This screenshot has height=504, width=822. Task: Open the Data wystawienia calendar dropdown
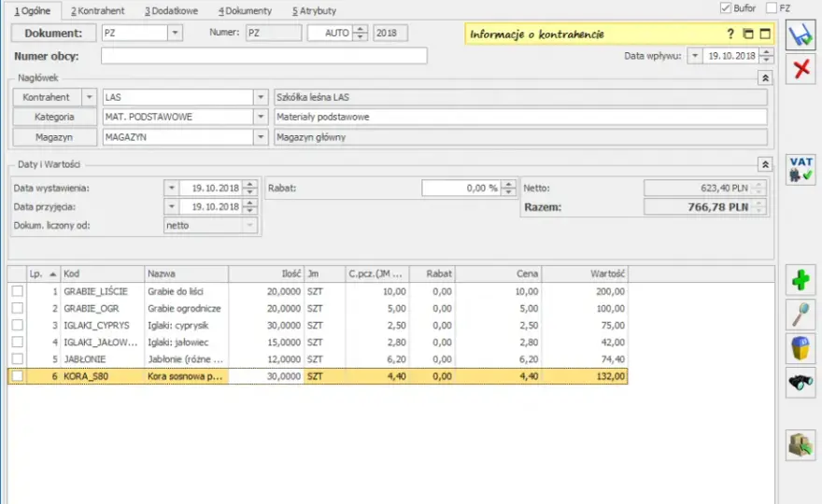172,189
